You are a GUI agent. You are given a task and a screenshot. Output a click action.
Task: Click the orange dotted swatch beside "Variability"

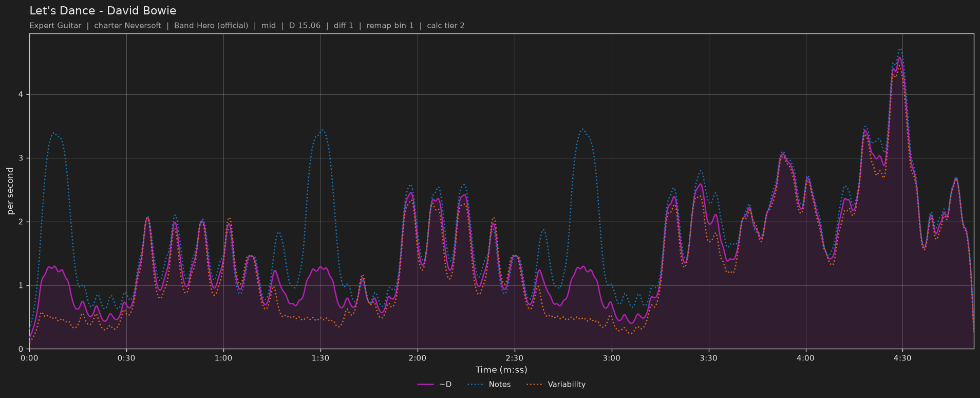[535, 385]
